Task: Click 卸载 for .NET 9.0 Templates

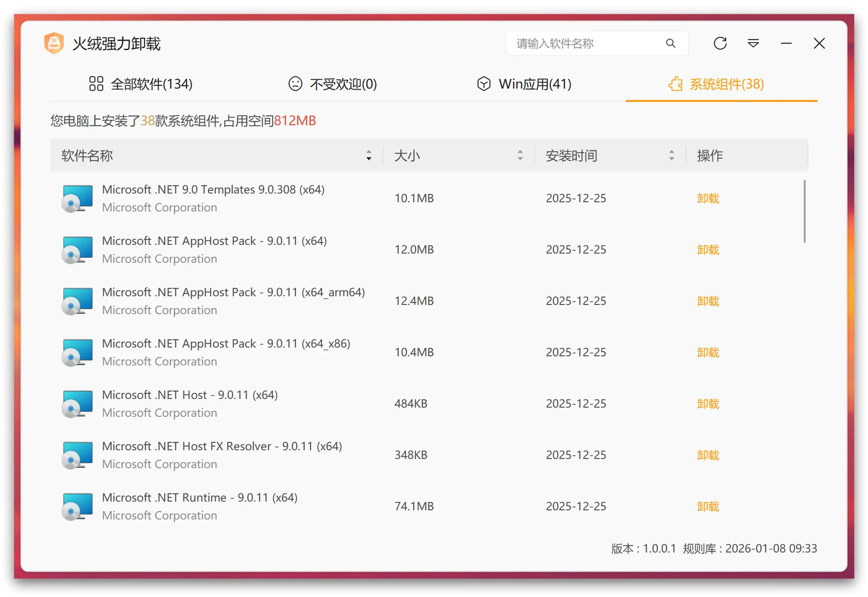Action: click(708, 199)
